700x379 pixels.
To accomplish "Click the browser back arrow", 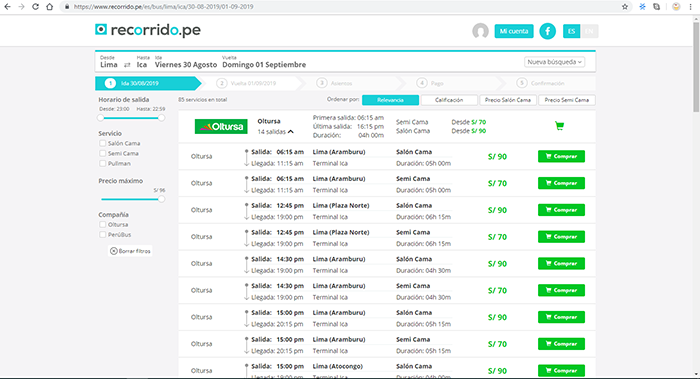I will pyautogui.click(x=7, y=7).
